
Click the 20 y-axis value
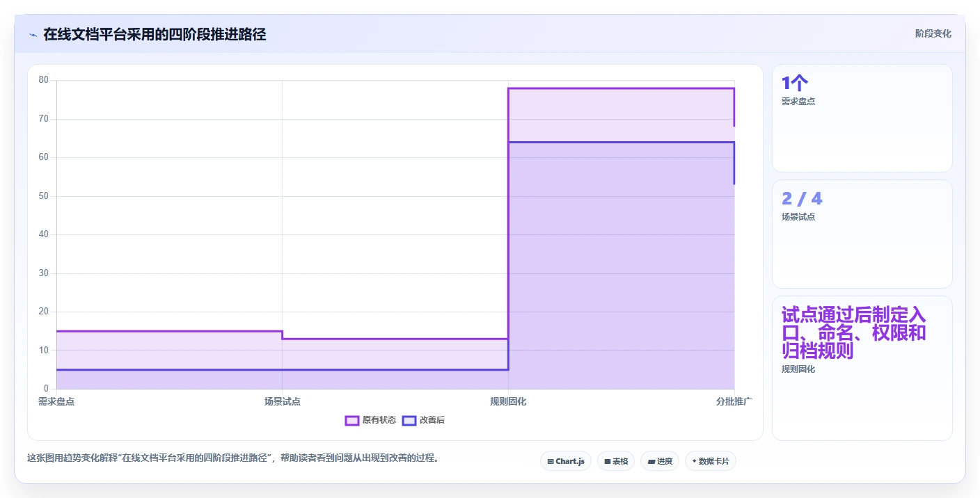(x=44, y=312)
